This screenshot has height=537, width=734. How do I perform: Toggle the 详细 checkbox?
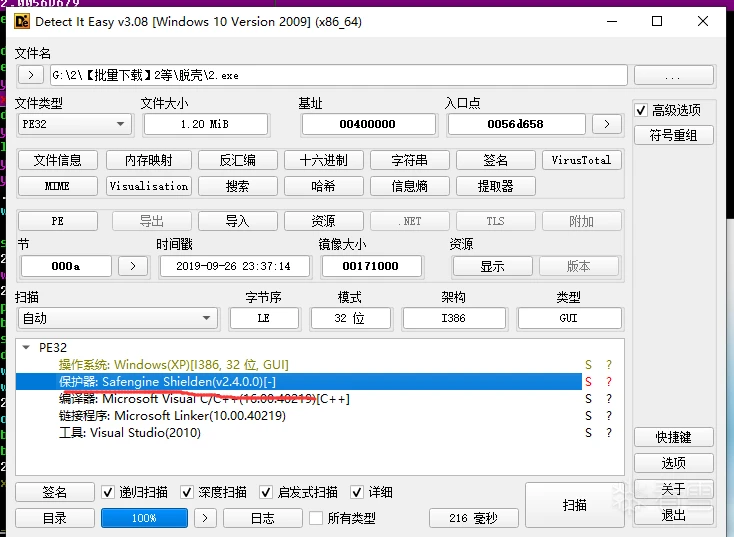[x=357, y=492]
